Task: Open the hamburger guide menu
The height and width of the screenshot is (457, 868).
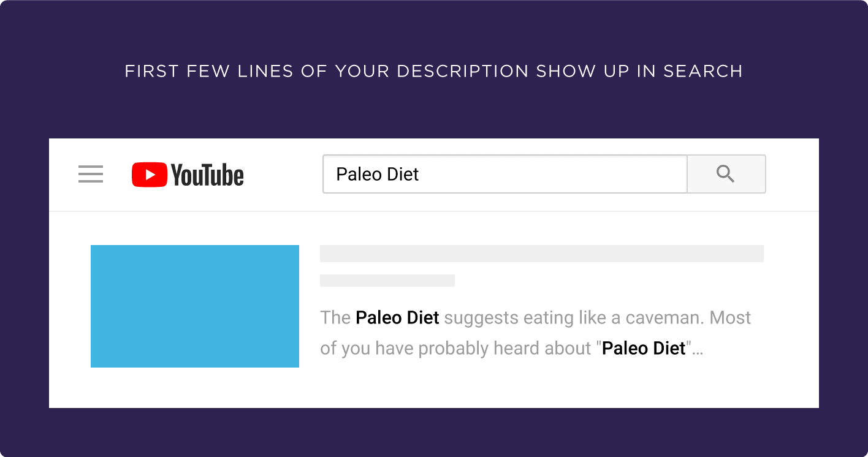Action: (x=91, y=175)
